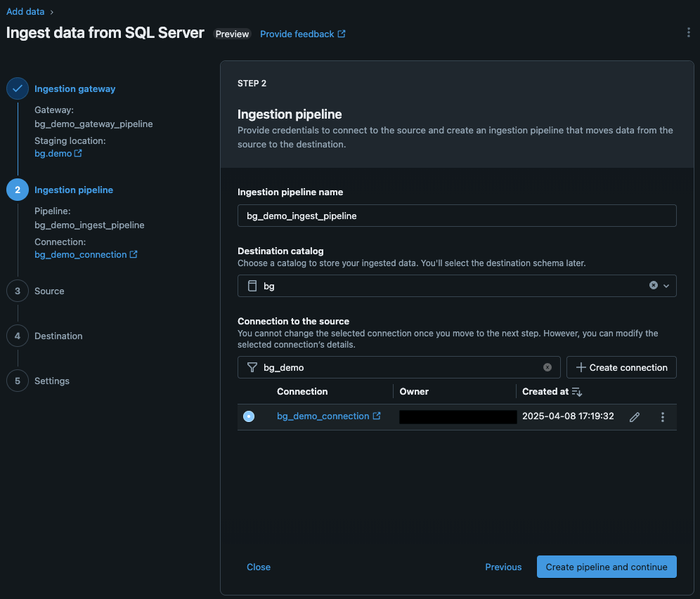Open bg.demo external link icon

coord(78,153)
